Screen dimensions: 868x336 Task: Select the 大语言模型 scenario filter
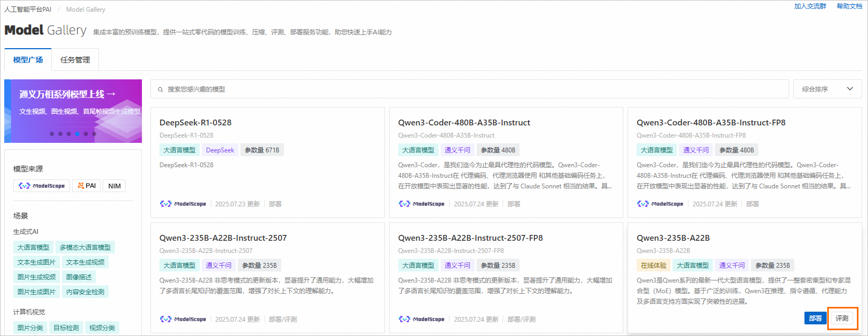33,247
